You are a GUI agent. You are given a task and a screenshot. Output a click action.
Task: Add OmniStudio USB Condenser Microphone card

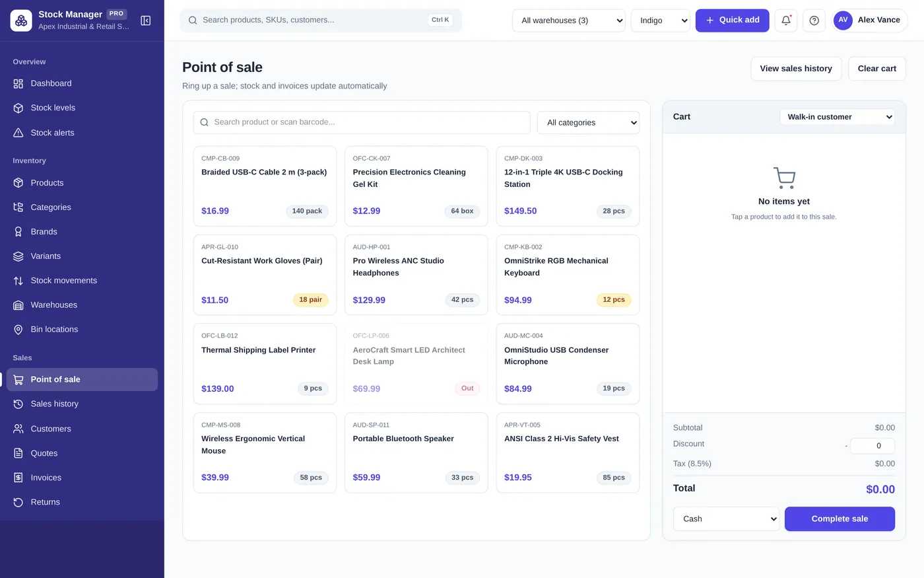[568, 364]
